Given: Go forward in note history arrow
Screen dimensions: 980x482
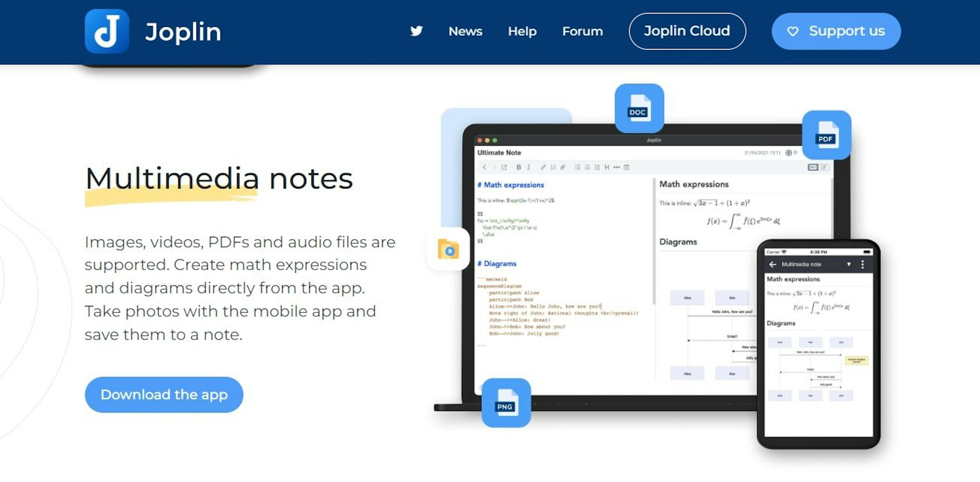Looking at the screenshot, I should coord(494,167).
